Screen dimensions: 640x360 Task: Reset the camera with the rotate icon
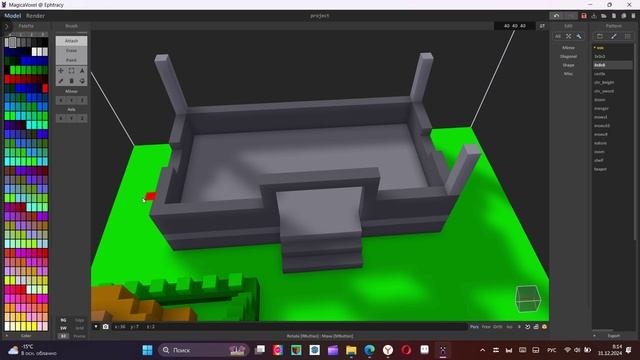[x=527, y=327]
